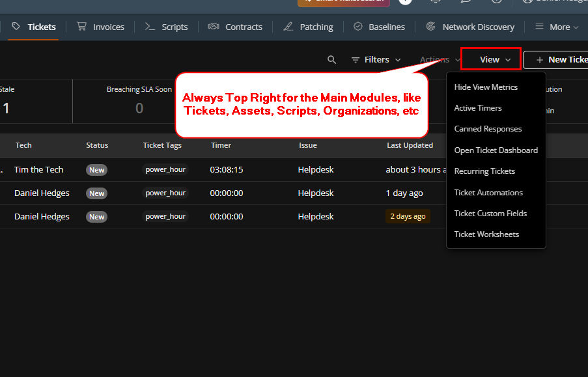Image resolution: width=588 pixels, height=377 pixels.
Task: Open Network Discovery via radar icon
Action: (x=470, y=27)
